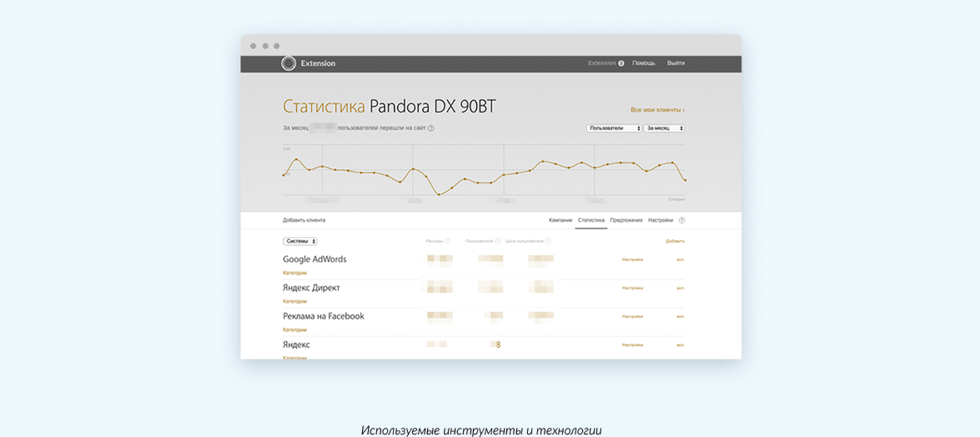Image resolution: width=980 pixels, height=437 pixels.
Task: Expand Категории under Реклама на Facebook
Action: click(295, 330)
